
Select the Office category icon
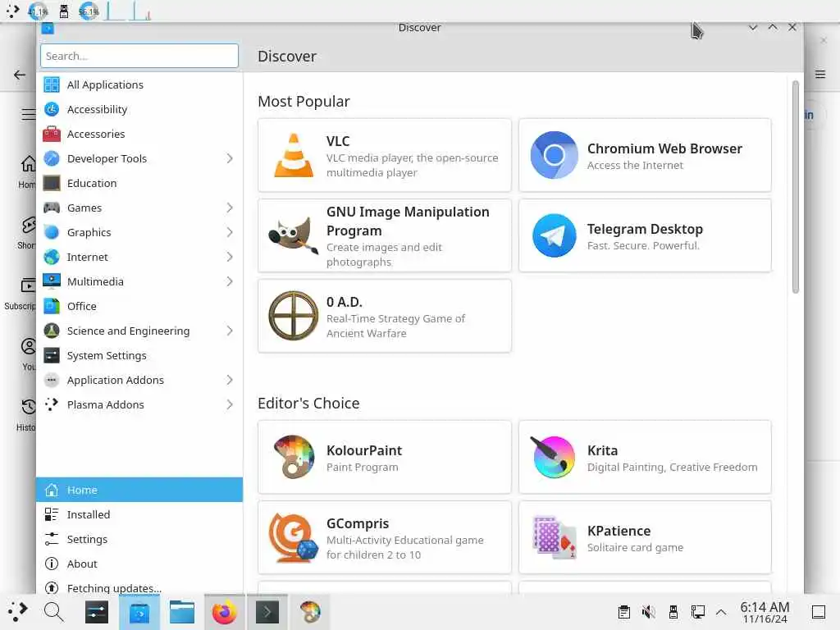pos(52,307)
